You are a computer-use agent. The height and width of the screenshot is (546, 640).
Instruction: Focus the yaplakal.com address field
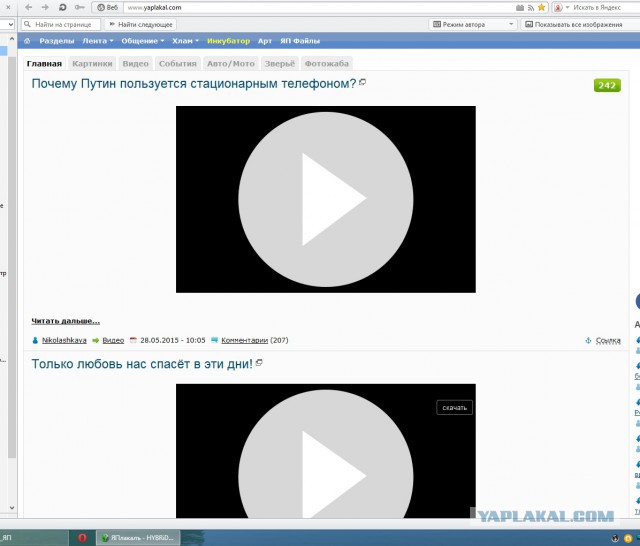[x=318, y=7]
